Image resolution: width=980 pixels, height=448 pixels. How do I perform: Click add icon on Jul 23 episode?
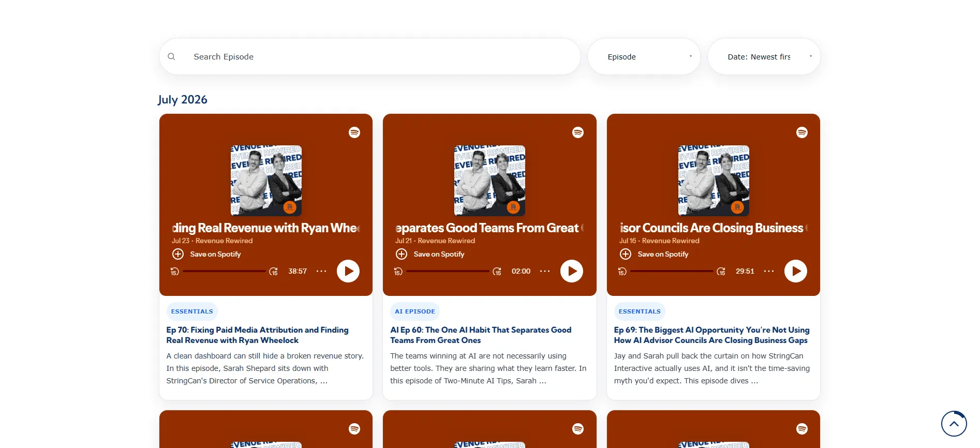pos(178,254)
